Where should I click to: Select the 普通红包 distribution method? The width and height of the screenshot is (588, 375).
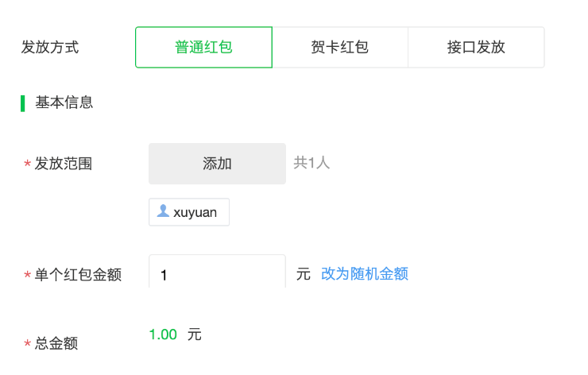pyautogui.click(x=203, y=47)
